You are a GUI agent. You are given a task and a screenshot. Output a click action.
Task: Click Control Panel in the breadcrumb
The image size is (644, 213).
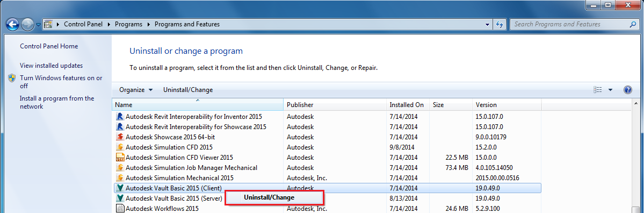pos(84,24)
